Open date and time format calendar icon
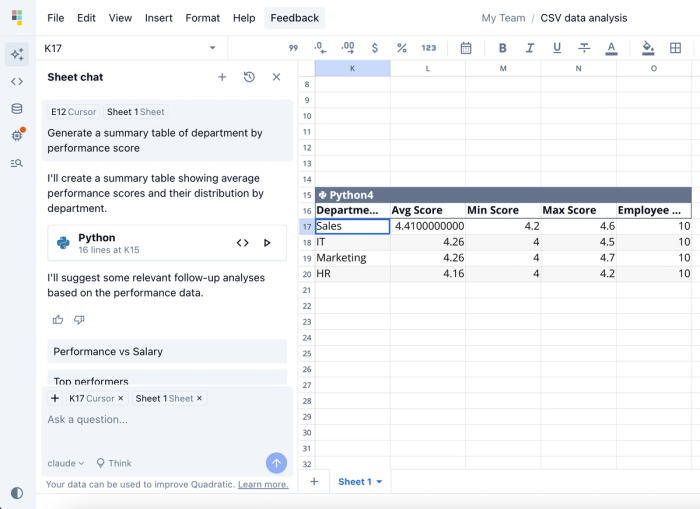Screen dimensions: 700x509 466,48
